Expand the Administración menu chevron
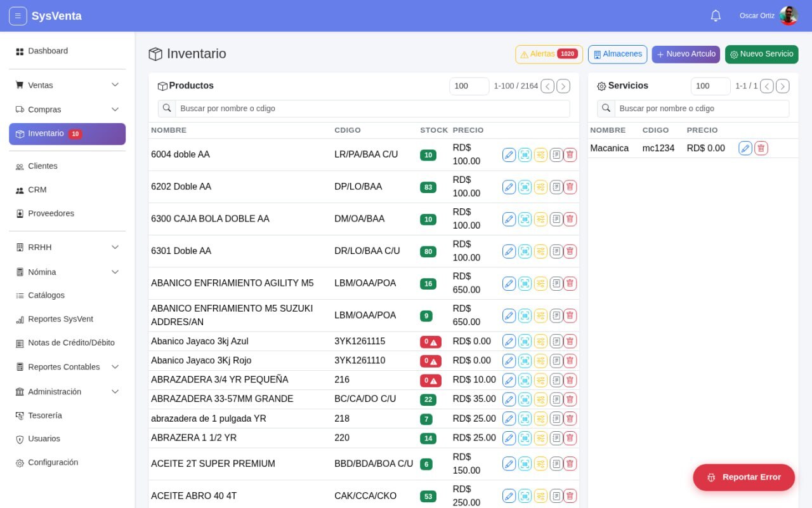Image resolution: width=812 pixels, height=508 pixels. point(115,392)
